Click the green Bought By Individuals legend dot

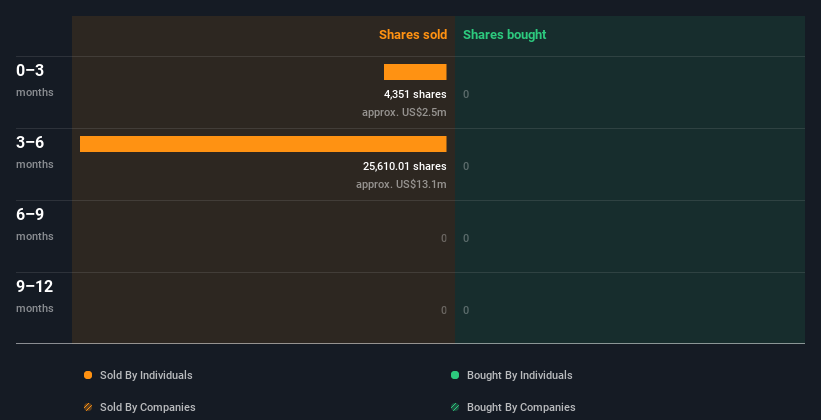point(455,375)
